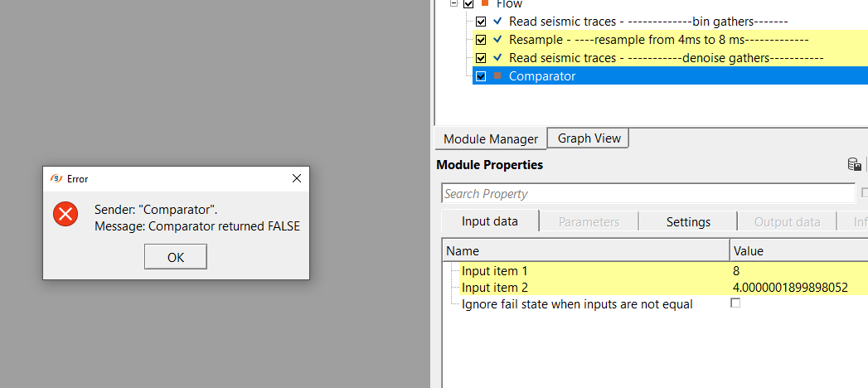Viewport: 868px width, 388px height.
Task: Click the blue checkmark beside bin gathers module
Action: point(497,22)
